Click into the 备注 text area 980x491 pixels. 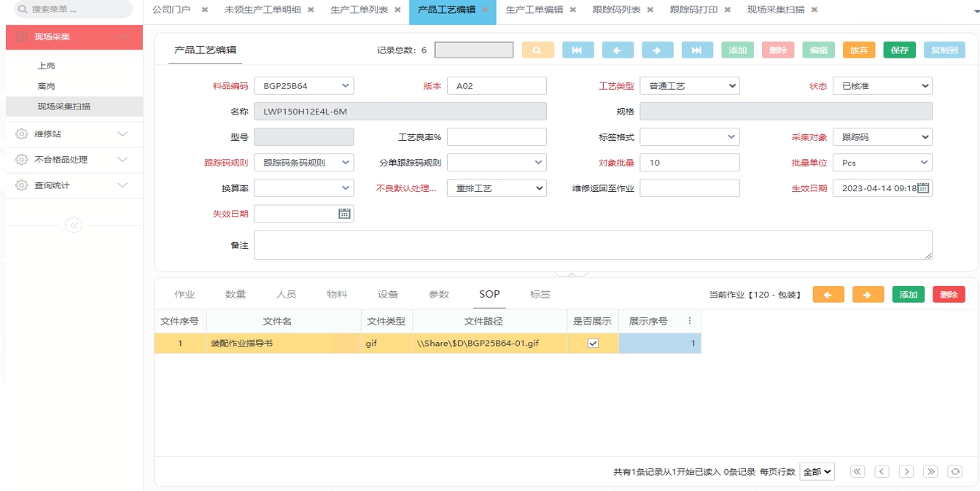[593, 245]
